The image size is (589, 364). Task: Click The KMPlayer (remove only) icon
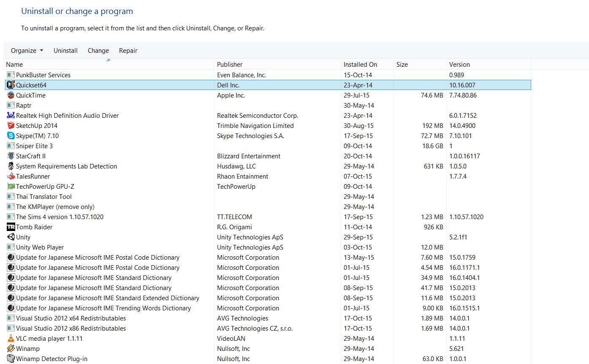11,206
